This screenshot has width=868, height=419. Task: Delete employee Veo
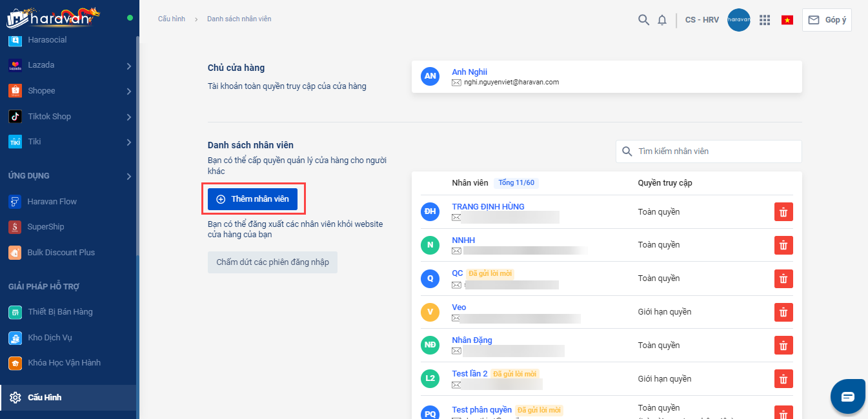pos(783,312)
